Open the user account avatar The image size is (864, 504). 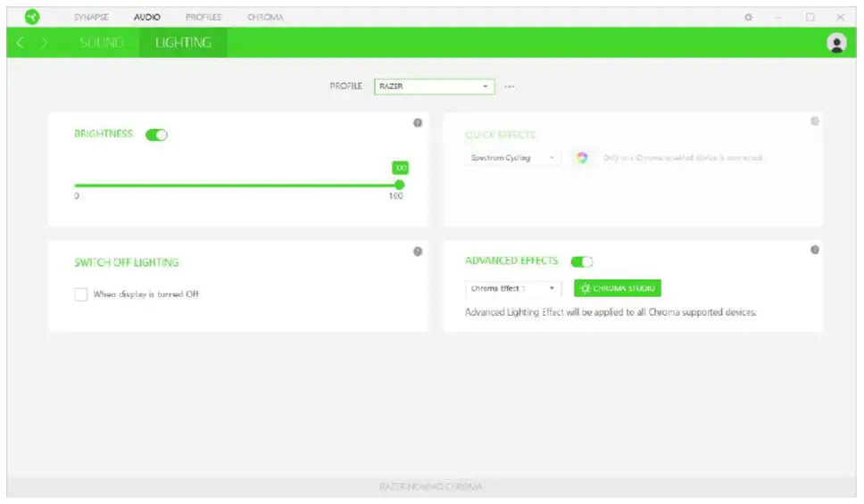coord(836,43)
